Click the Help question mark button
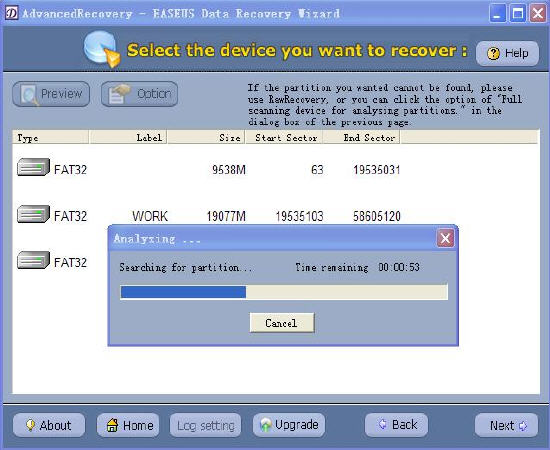The image size is (550, 450). (507, 53)
